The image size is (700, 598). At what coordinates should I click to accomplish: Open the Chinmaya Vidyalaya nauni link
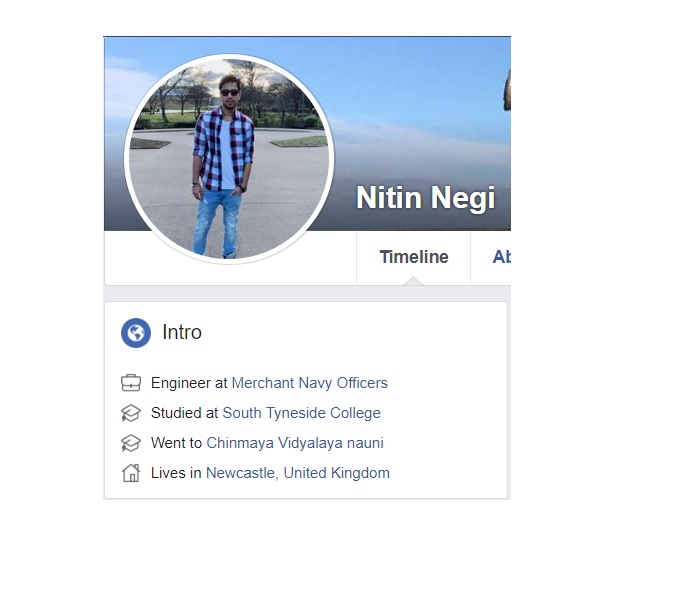pos(295,443)
